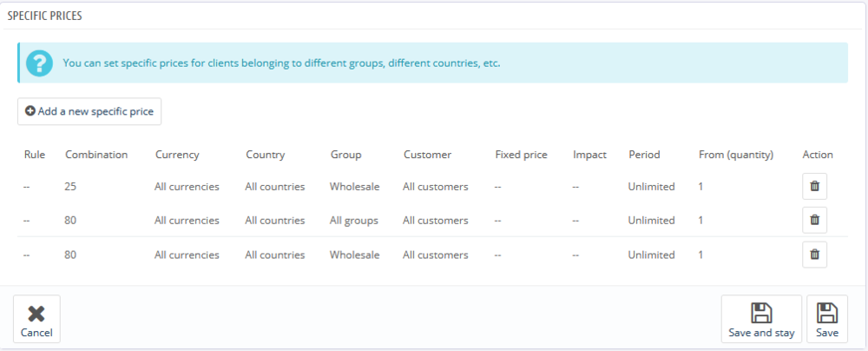Select the combination value 25 cell
Screen dimensions: 868x351
click(x=71, y=187)
